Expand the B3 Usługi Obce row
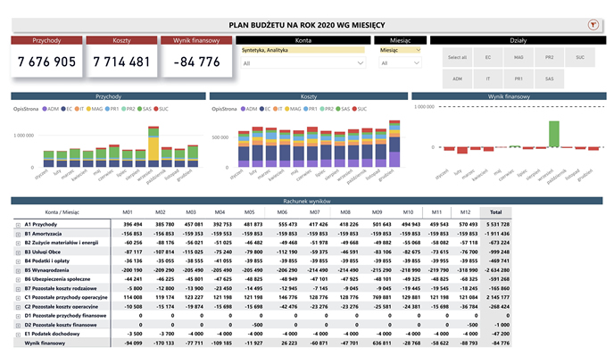Screen dimensions: 614x364 [x=19, y=251]
